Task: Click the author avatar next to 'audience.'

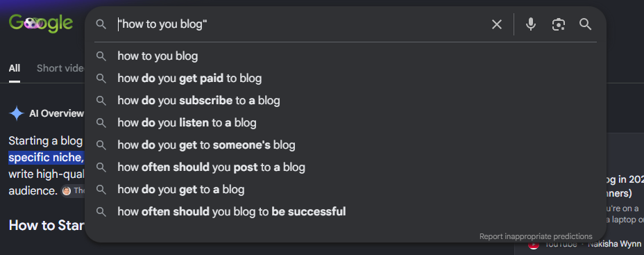Action: (x=66, y=191)
